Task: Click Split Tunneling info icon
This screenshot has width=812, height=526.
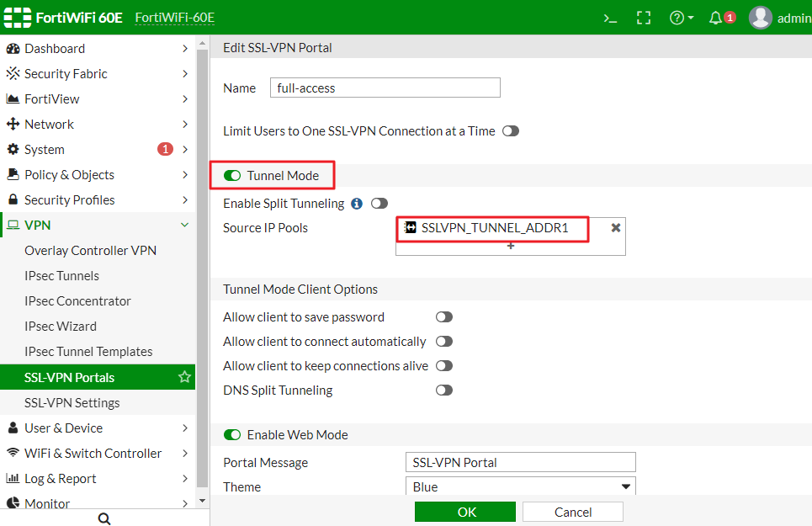Action: coord(357,204)
